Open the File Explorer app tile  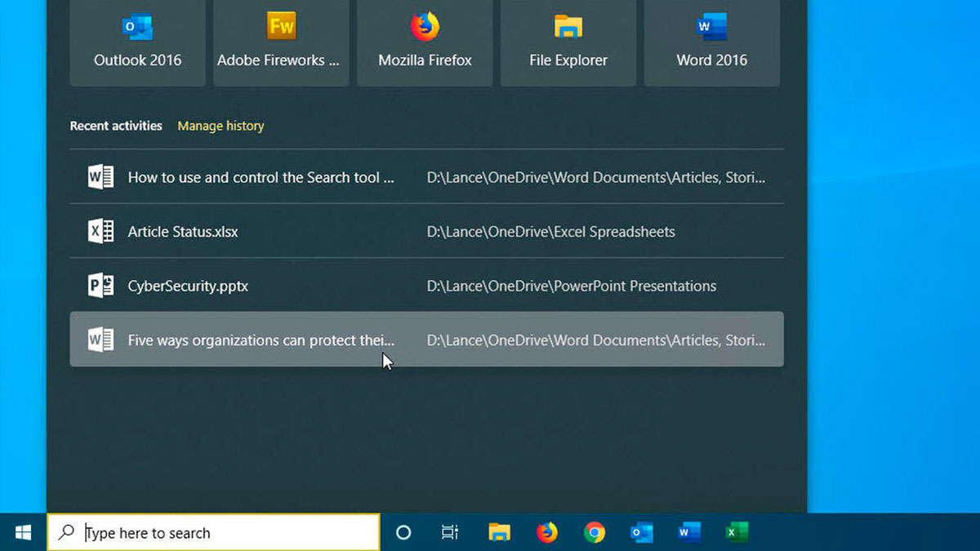pos(568,42)
